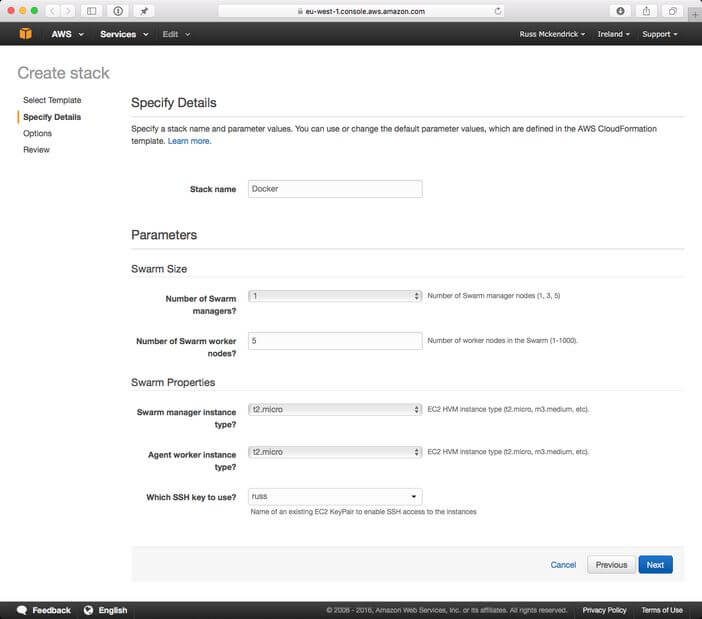
Task: Choose an SSH key from the dropdown
Action: (335, 496)
